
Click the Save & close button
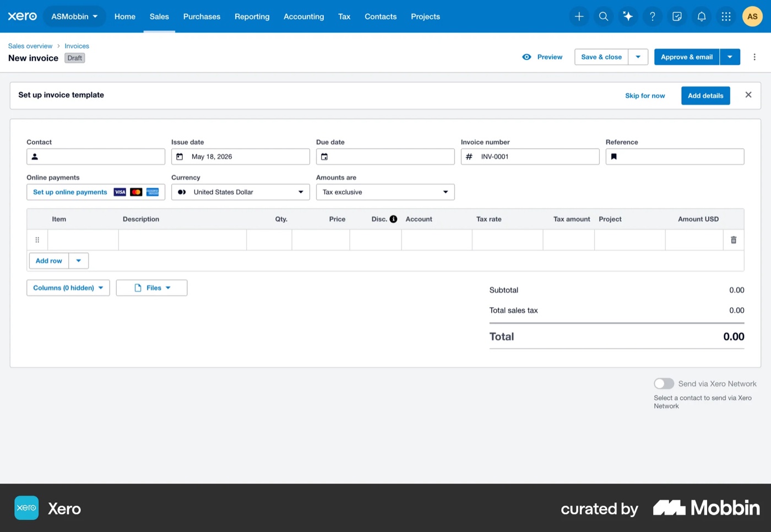(x=601, y=57)
